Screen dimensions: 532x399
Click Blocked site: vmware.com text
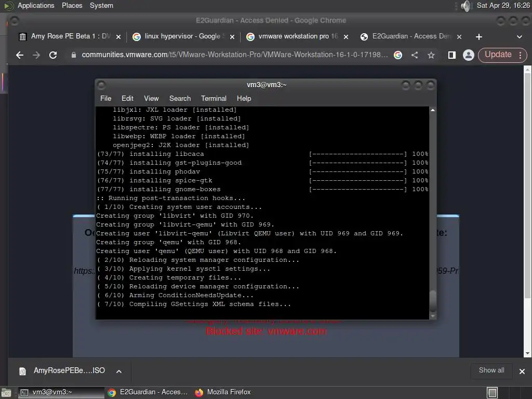coord(267,331)
